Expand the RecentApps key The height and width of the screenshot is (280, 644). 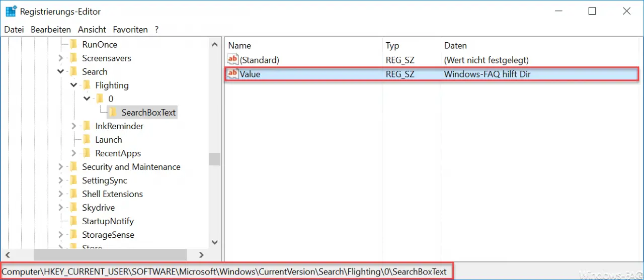coord(74,153)
